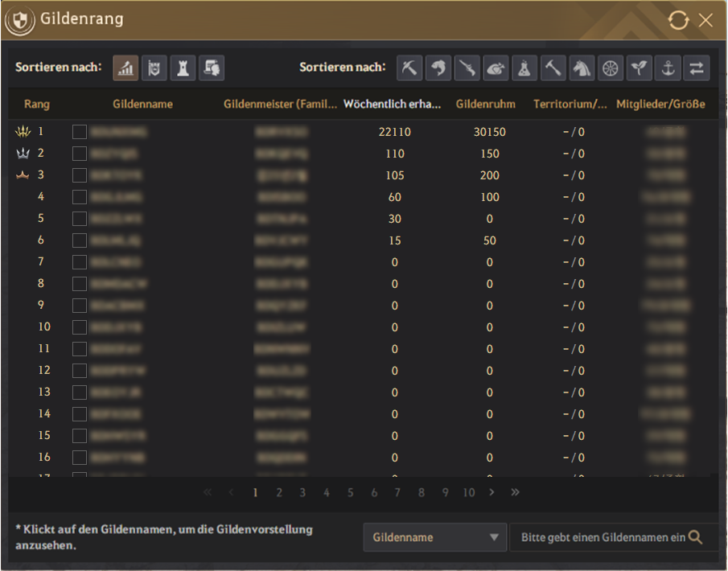728x571 pixels.
Task: Sort by fishing fish icon
Action: pyautogui.click(x=438, y=68)
